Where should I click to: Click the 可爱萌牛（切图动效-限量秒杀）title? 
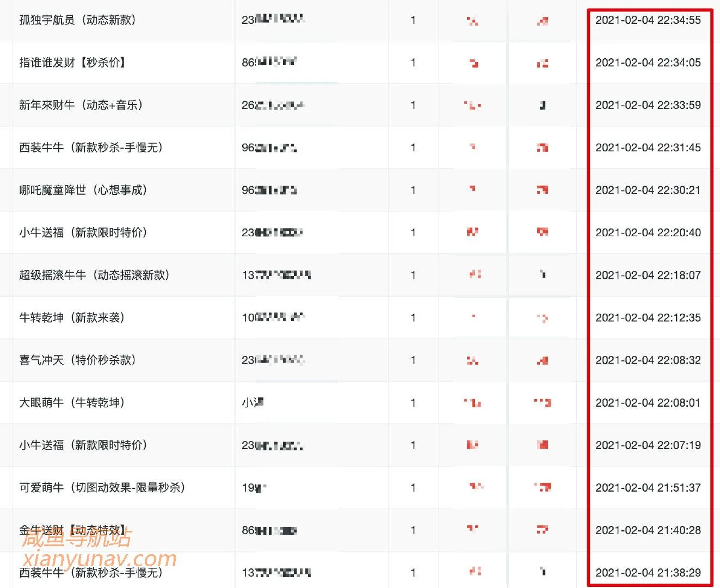click(100, 488)
